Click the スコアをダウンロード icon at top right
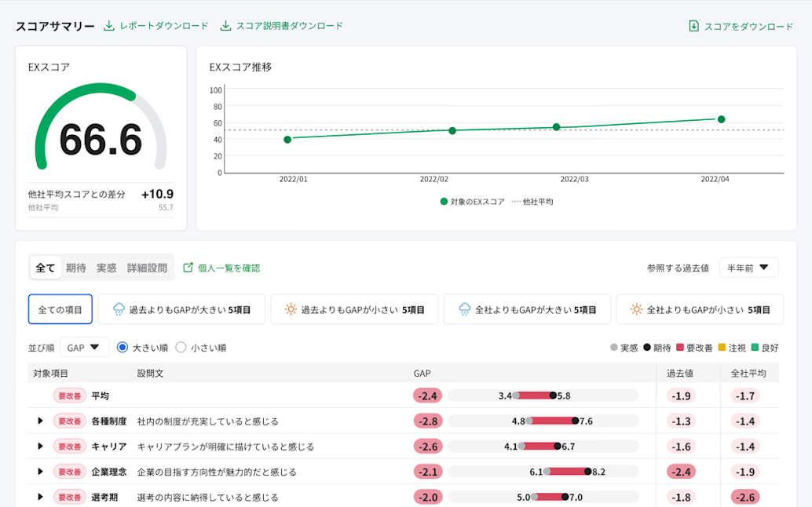Screen dimensions: 812x507 click(693, 26)
